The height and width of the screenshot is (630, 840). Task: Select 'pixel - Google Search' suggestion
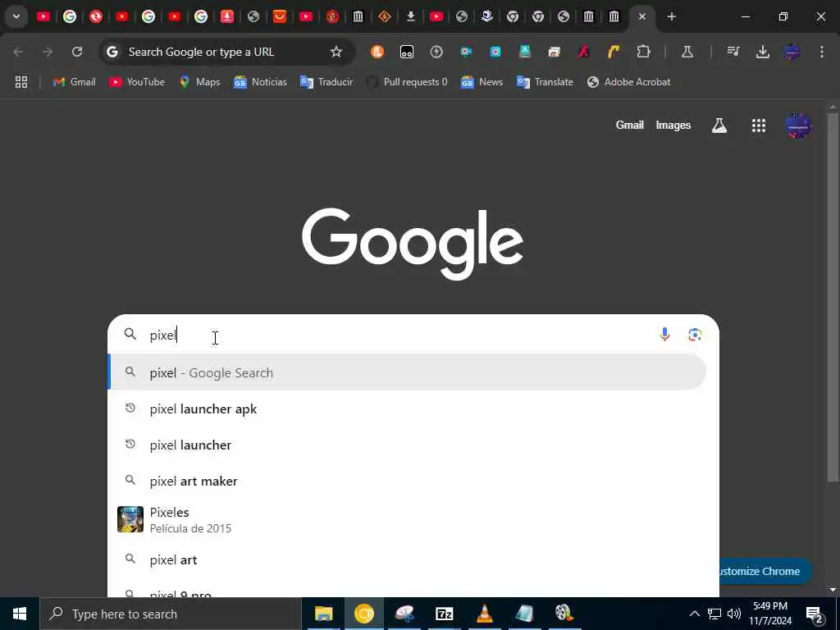(407, 372)
